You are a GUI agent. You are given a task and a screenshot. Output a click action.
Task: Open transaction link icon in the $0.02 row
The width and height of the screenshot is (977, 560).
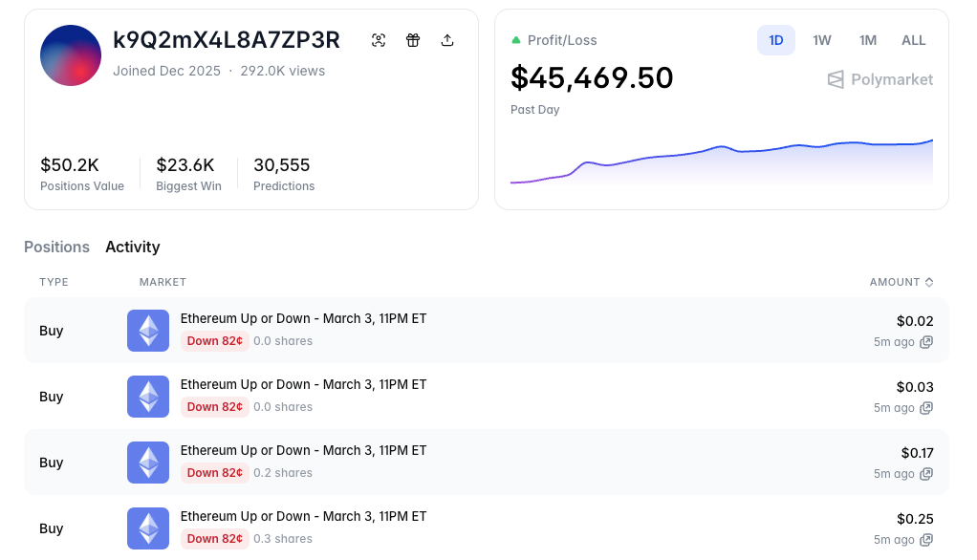pyautogui.click(x=926, y=342)
